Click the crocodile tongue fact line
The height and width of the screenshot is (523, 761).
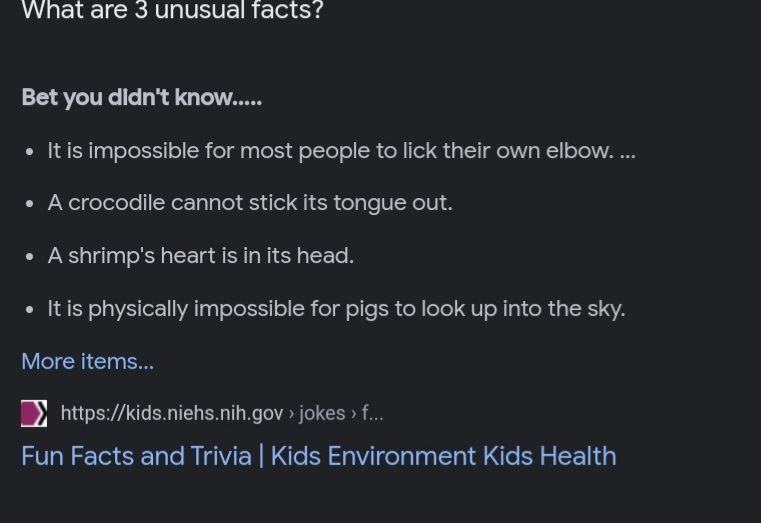coord(250,203)
